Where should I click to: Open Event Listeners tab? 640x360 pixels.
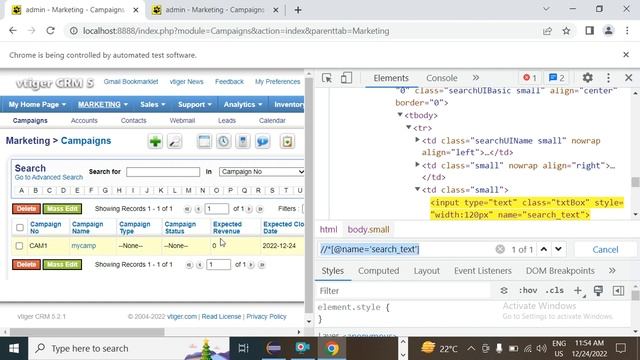[x=482, y=271]
